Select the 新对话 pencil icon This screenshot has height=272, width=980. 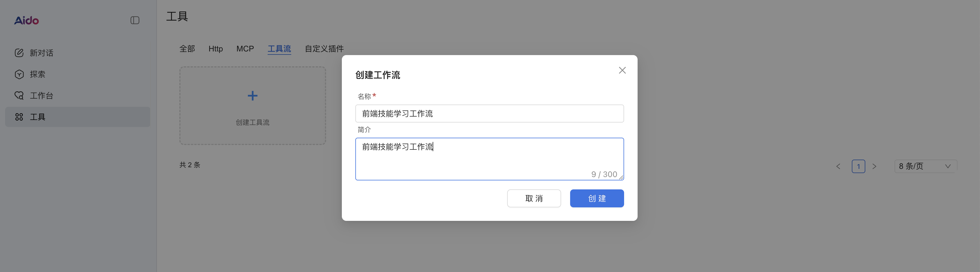click(x=19, y=53)
